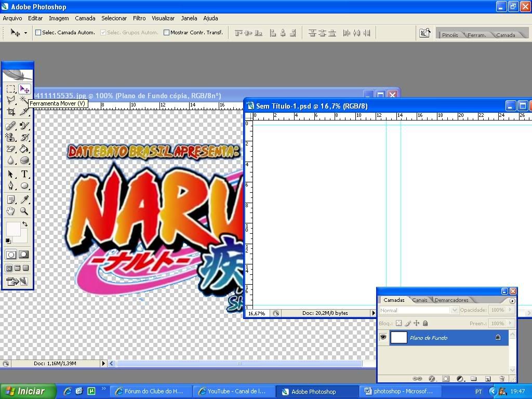Viewport: 532px width, 399px height.
Task: Select the Hand tool
Action: click(11, 211)
